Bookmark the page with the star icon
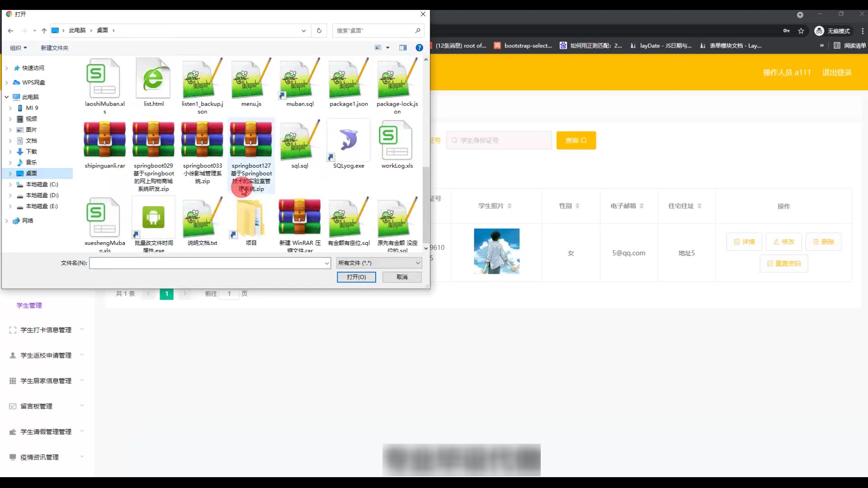The image size is (868, 488). 801,31
